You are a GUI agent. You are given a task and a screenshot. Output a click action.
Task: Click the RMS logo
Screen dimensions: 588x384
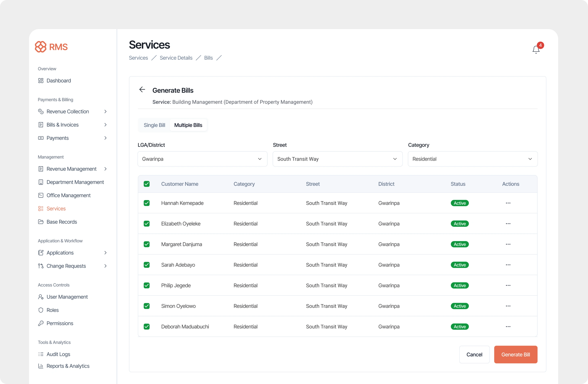51,47
